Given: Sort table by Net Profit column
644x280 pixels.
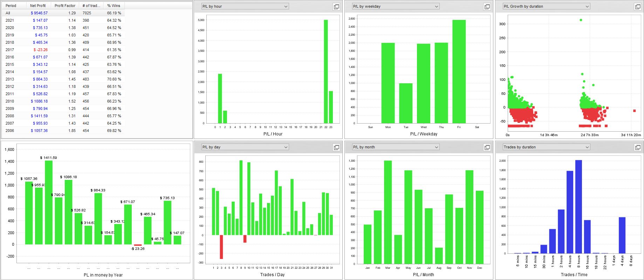Looking at the screenshot, I should point(39,6).
